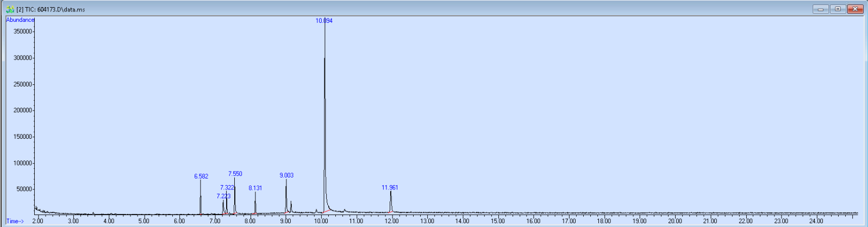Select the peak labeled 7.550
868x227 pixels.
coord(235,174)
